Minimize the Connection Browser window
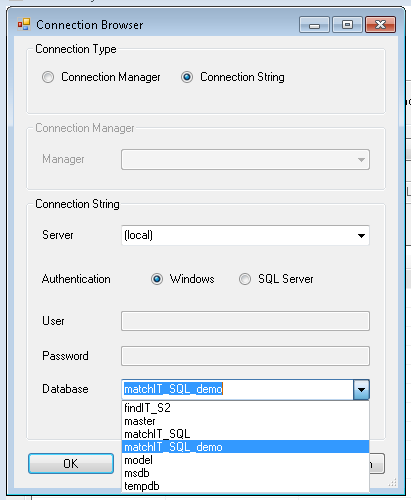 pyautogui.click(x=314, y=25)
